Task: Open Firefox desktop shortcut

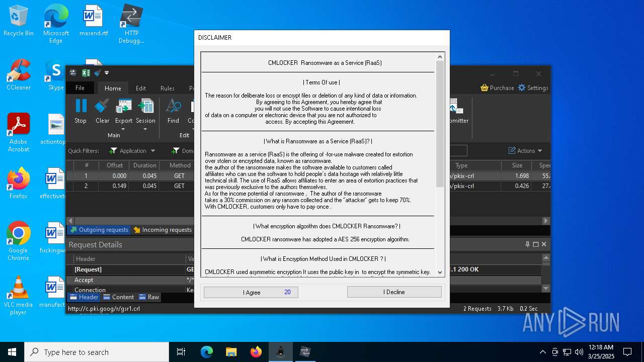Action: point(19,183)
